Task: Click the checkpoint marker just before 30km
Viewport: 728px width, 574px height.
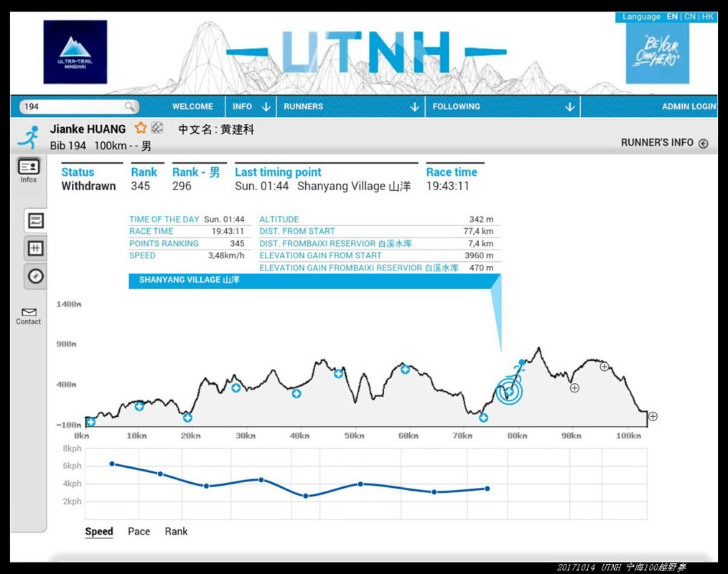Action: click(x=236, y=388)
